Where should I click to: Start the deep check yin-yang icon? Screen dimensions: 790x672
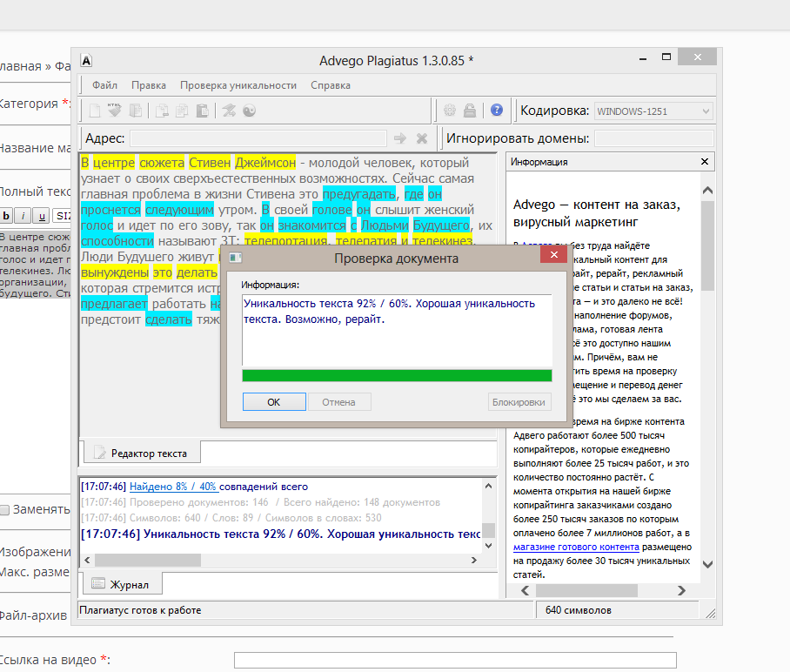[250, 111]
